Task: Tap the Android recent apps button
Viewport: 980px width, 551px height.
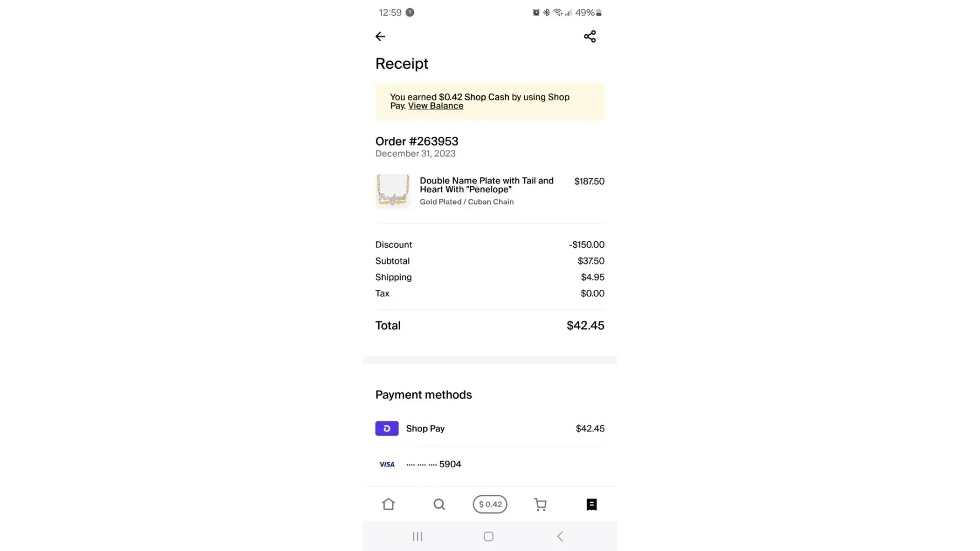Action: point(417,536)
